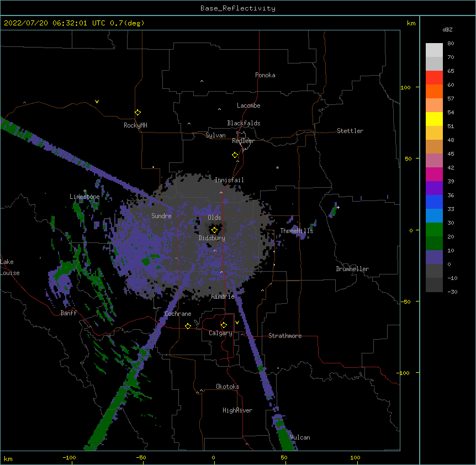Click the yellow diamond marker below Cochrane
Image resolution: width=476 pixels, height=465 pixels.
(x=188, y=326)
